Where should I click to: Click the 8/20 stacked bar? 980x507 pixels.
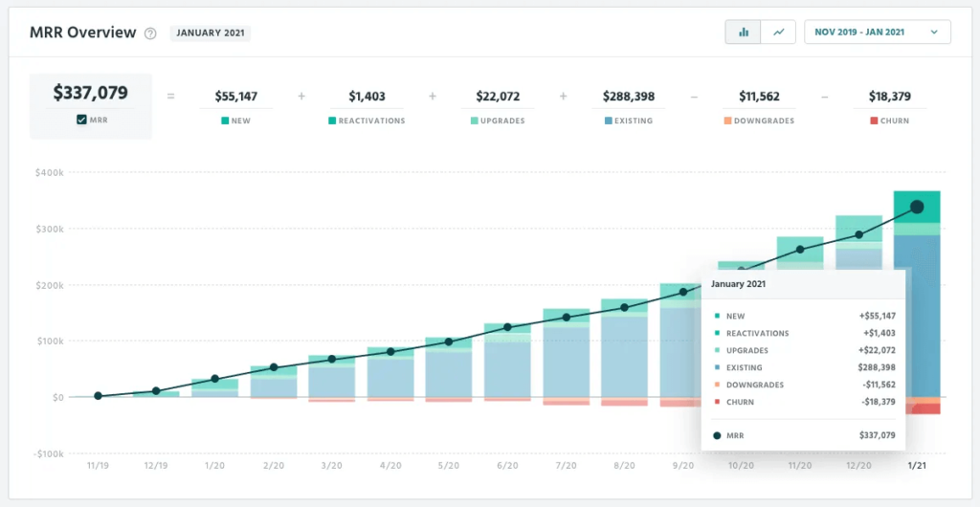coord(625,354)
